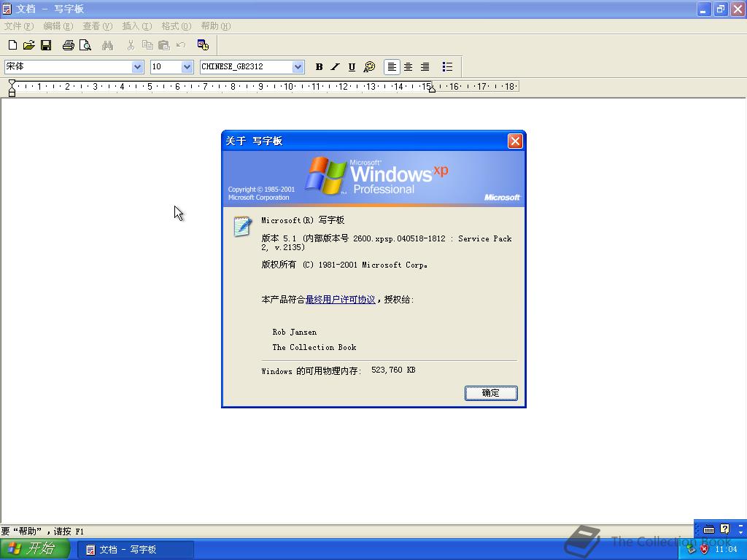Image resolution: width=747 pixels, height=560 pixels.
Task: Click the red security shield tray icon
Action: coord(704,550)
